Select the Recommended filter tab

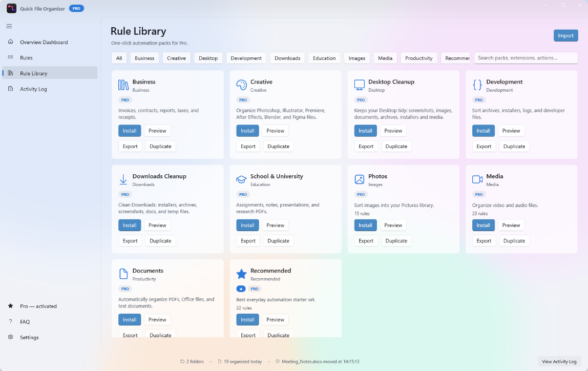[x=456, y=58]
